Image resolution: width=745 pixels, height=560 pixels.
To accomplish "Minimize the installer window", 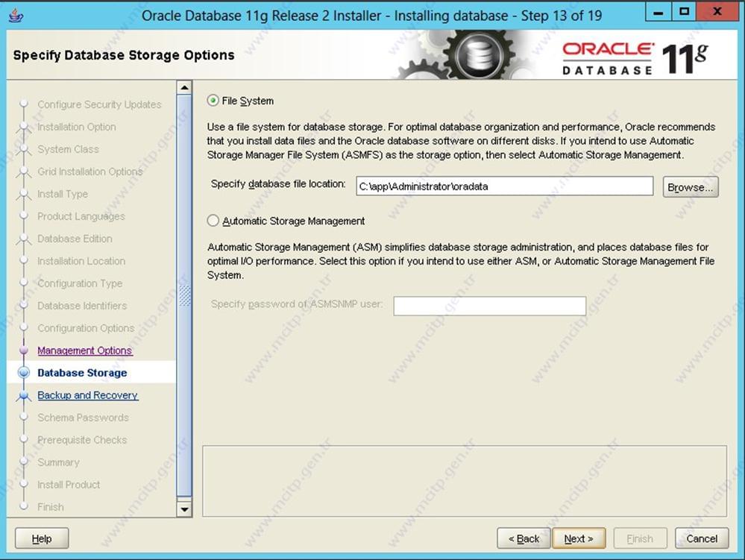I will [x=658, y=12].
